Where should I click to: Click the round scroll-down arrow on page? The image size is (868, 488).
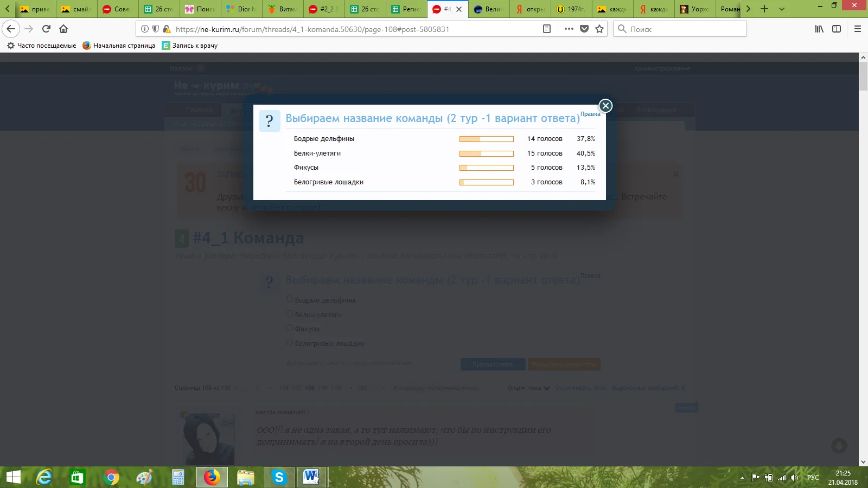click(x=839, y=446)
